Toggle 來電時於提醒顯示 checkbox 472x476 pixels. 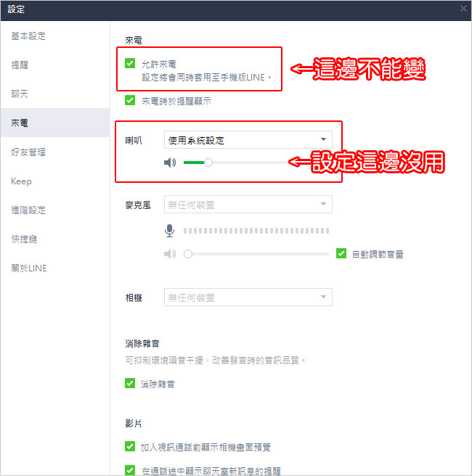tap(130, 100)
